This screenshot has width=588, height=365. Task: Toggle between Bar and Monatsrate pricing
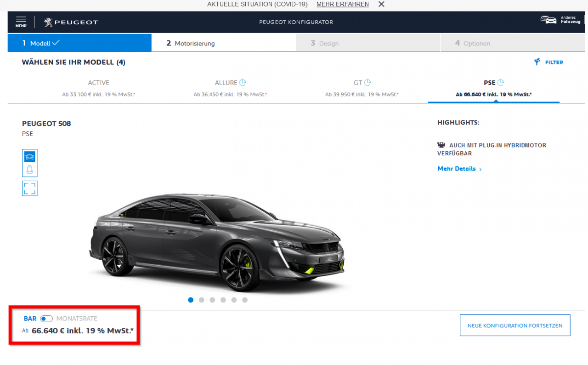(46, 319)
